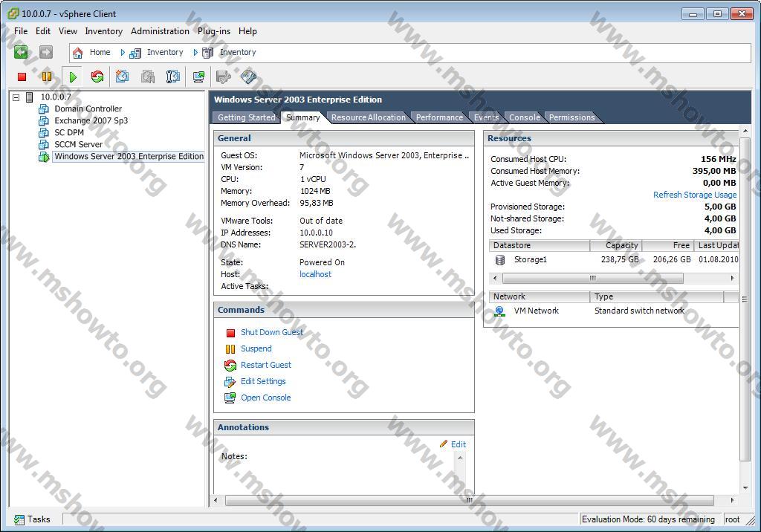The width and height of the screenshot is (761, 532).
Task: Click the Suspend command link
Action: [x=256, y=349]
